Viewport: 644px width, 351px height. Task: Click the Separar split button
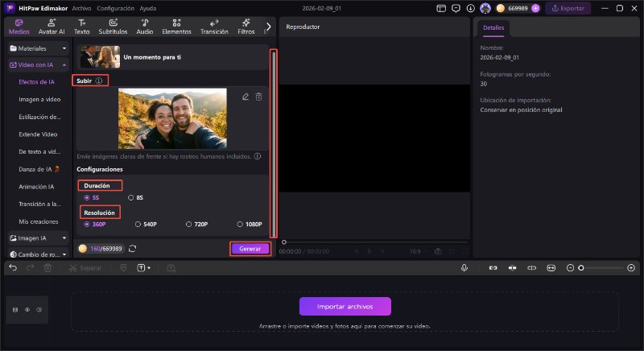(x=85, y=268)
